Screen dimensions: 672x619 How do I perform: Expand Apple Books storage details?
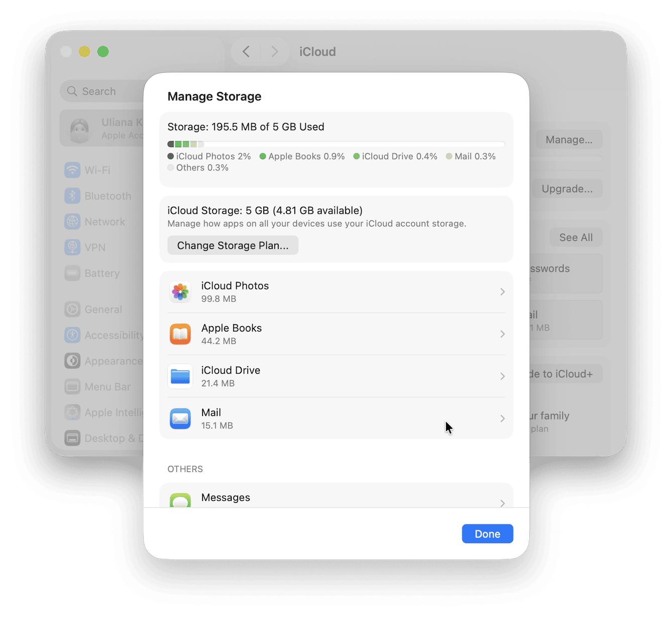502,334
